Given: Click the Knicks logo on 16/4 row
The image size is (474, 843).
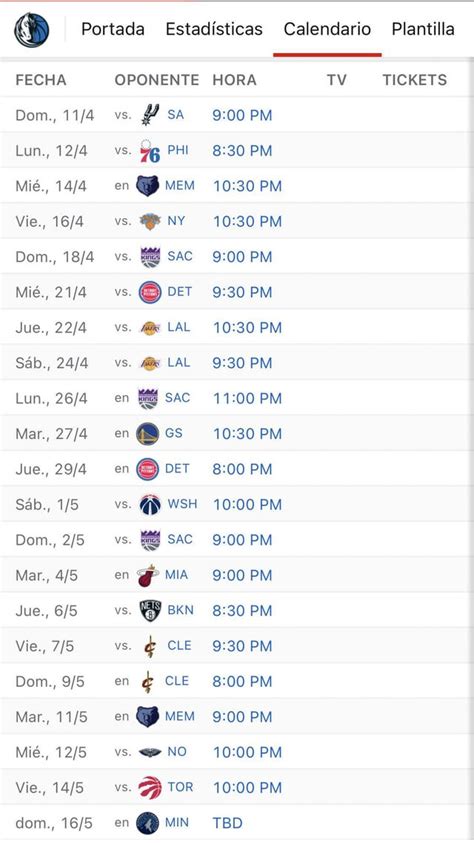Looking at the screenshot, I should click(150, 221).
